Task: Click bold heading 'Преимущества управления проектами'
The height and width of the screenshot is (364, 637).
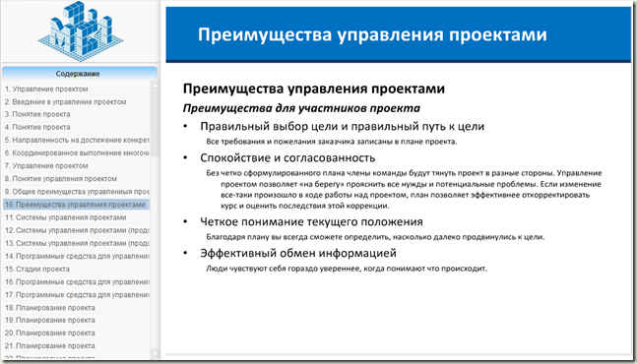Action: (x=314, y=89)
